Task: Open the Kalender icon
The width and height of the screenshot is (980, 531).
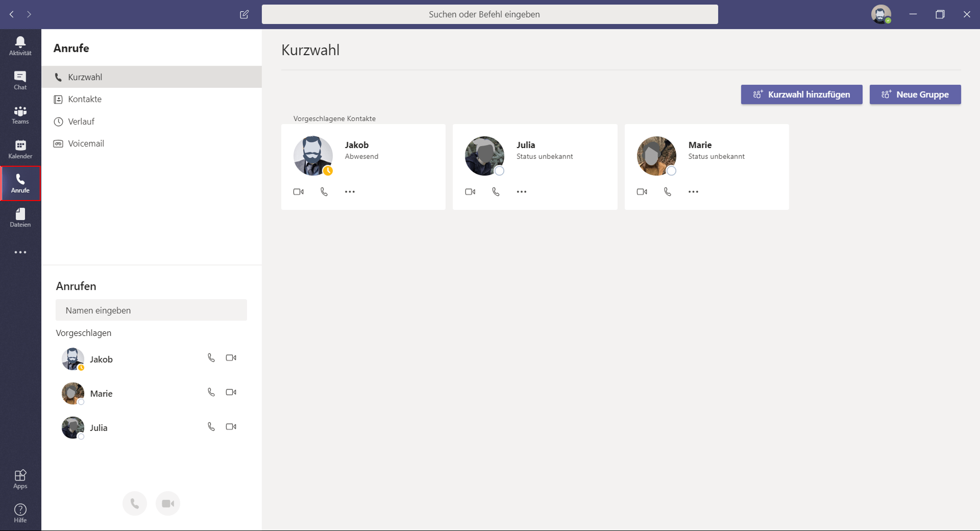Action: click(x=20, y=149)
